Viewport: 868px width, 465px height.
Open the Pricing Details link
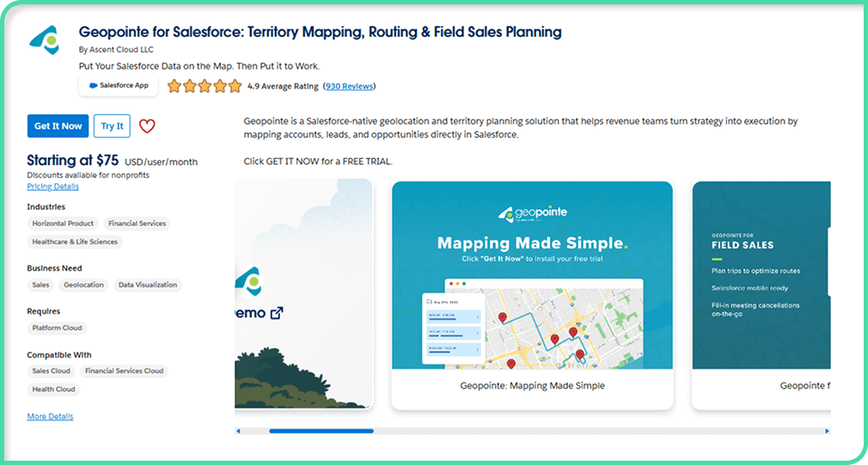(52, 187)
